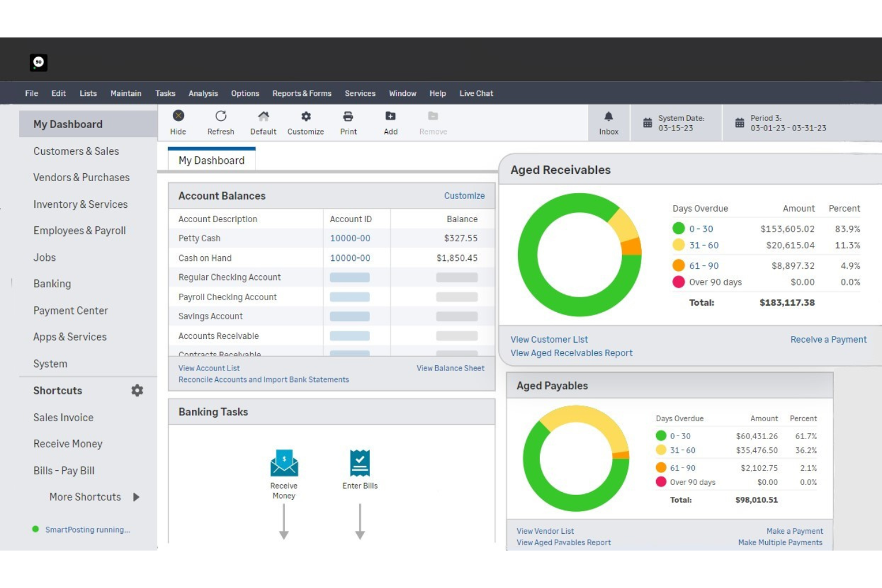Go to Employees & Payroll

pos(79,231)
